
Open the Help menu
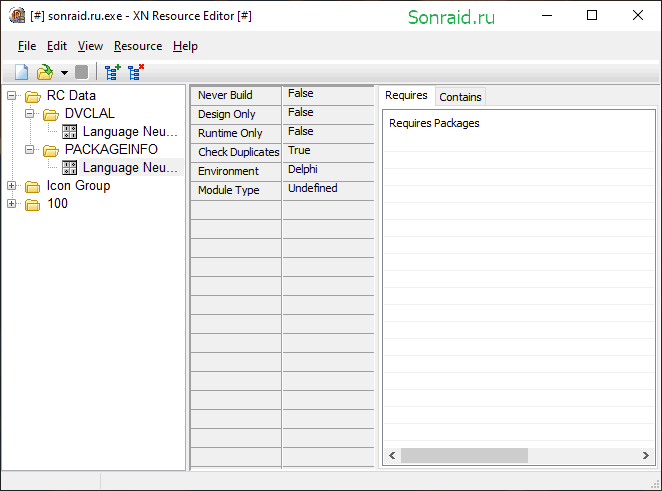(185, 46)
